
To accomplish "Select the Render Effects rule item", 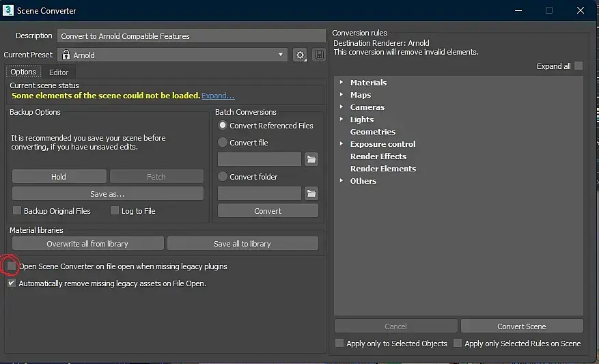I will pos(378,156).
